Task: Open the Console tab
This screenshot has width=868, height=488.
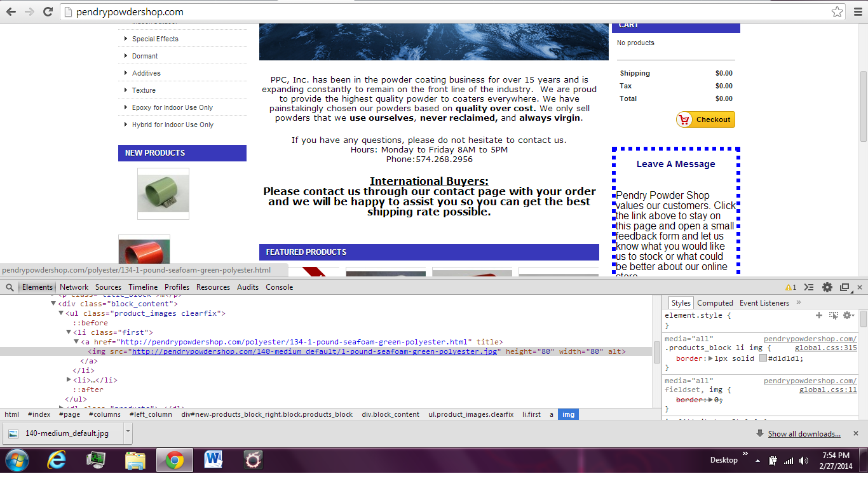Action: coord(279,287)
